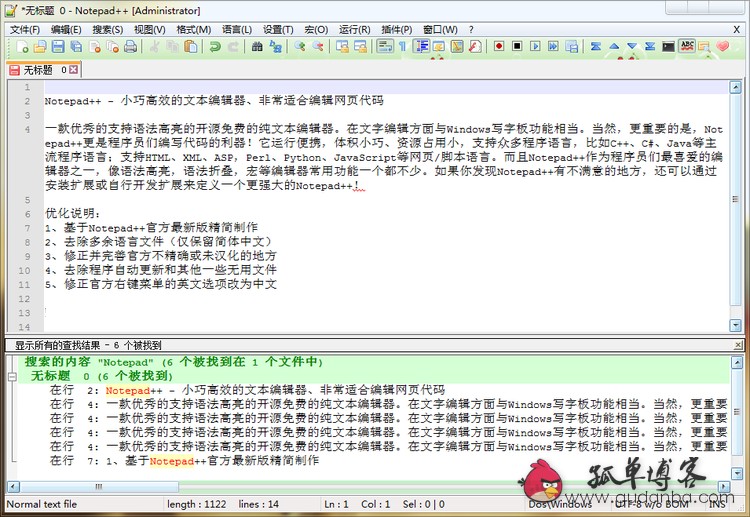Viewport: 750px width, 517px height.
Task: Toggle show all characters pilcrow button
Action: (403, 46)
